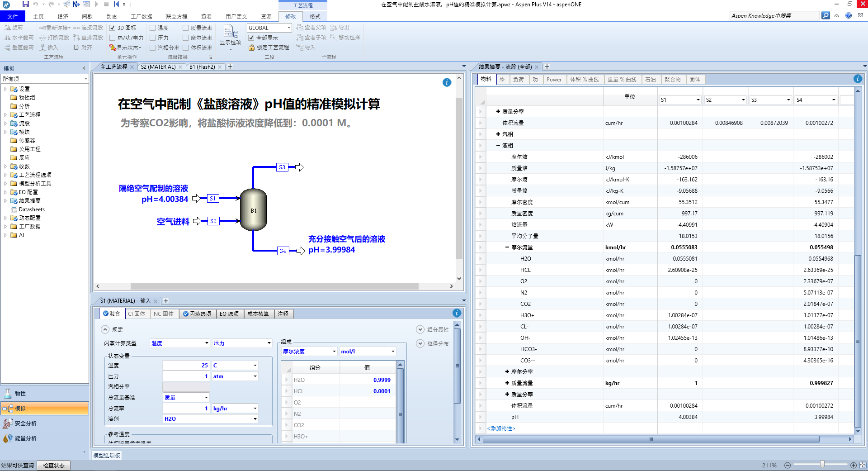Select 结果摘要 in navigation tree
This screenshot has width=868, height=471.
30,200
